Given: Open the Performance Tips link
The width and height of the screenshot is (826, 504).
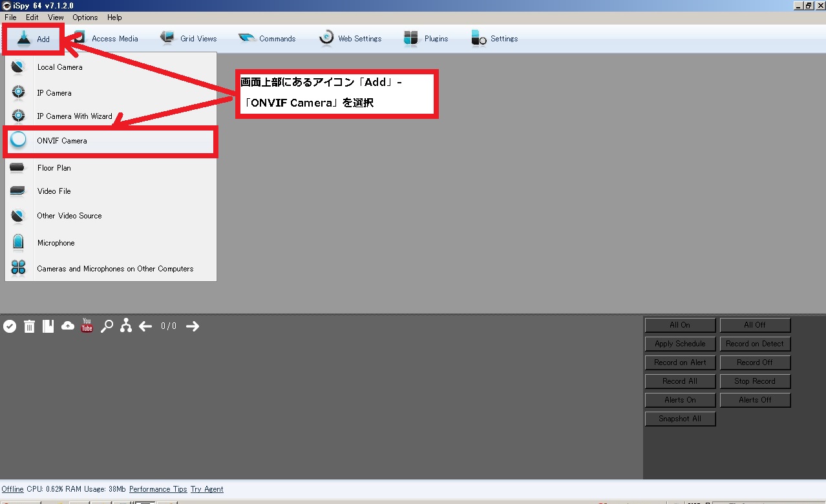Looking at the screenshot, I should point(158,489).
